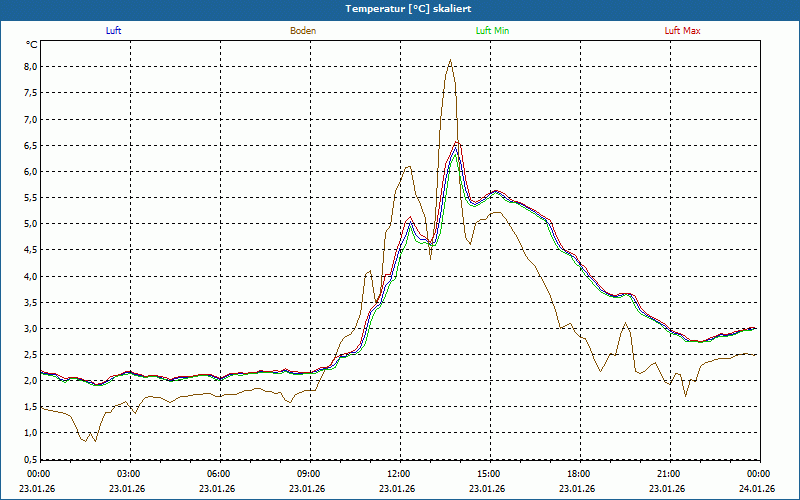
Task: Click the 21:00 time axis label
Action: click(669, 474)
